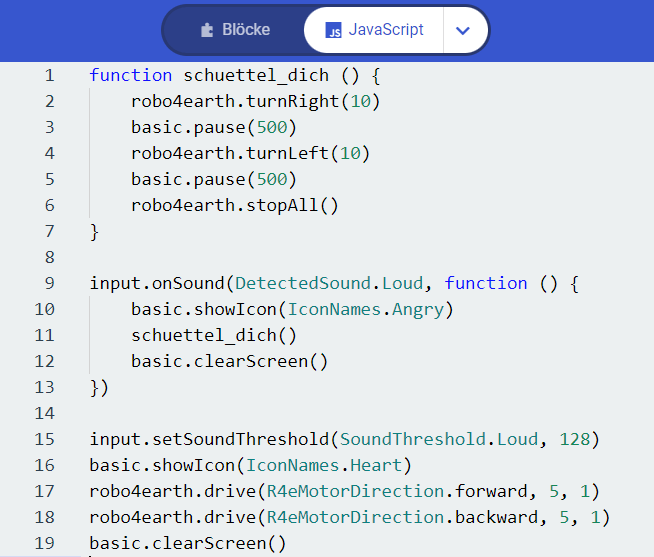Click the turnRight value 10 on line 2
654x557 pixels.
[360, 101]
